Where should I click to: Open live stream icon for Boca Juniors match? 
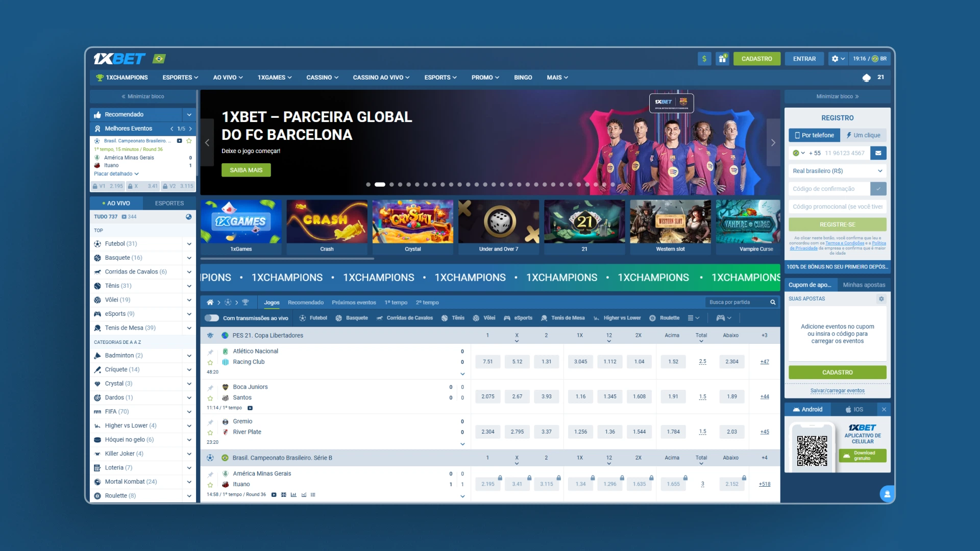click(250, 408)
